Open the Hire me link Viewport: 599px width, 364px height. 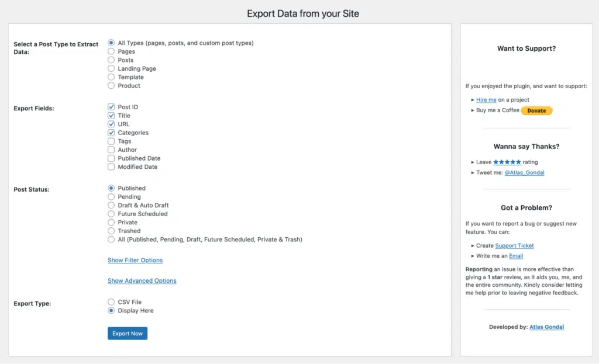pyautogui.click(x=486, y=99)
